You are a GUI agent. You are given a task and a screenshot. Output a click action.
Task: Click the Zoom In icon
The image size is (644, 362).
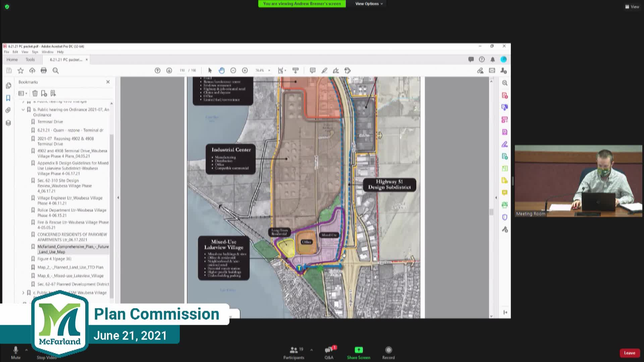pos(245,70)
